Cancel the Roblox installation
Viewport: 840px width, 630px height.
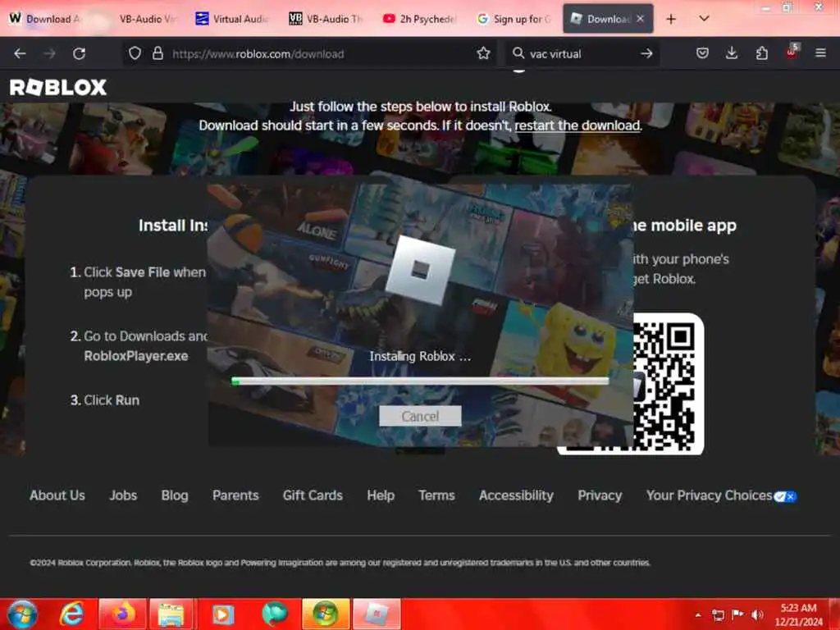click(x=420, y=416)
